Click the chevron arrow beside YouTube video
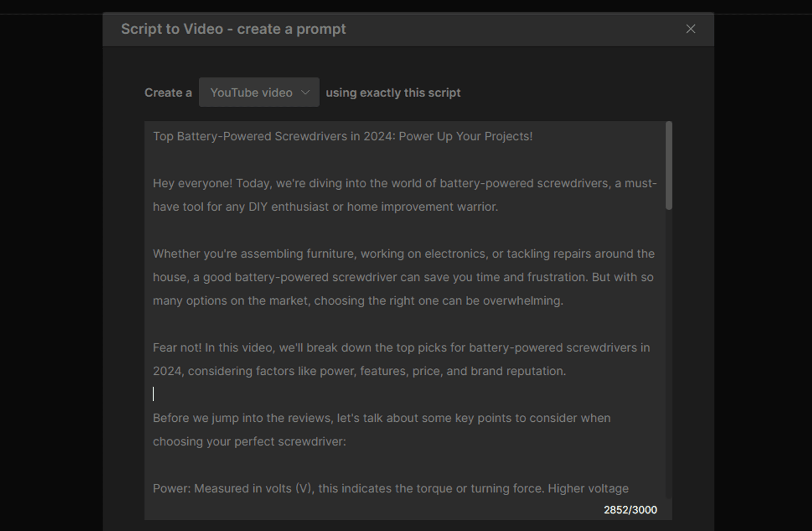 click(x=305, y=93)
